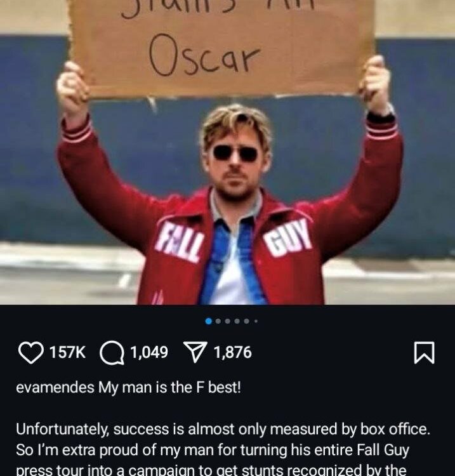Tap the smallest last carousel dot

pyautogui.click(x=256, y=321)
